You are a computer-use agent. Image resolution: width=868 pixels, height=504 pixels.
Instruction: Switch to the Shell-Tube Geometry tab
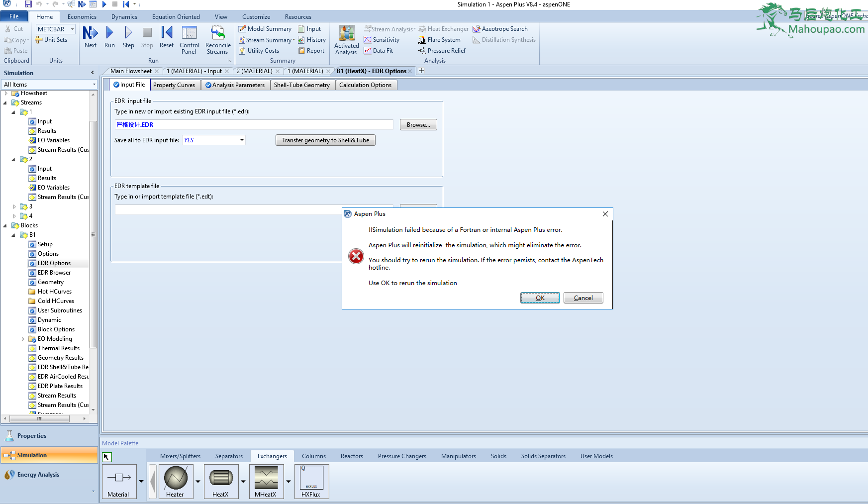[x=301, y=85]
